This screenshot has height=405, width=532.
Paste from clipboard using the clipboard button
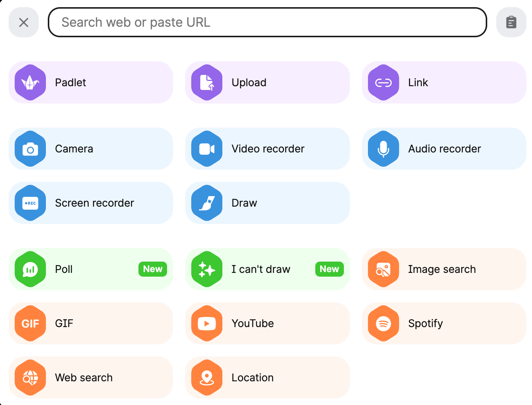[511, 22]
